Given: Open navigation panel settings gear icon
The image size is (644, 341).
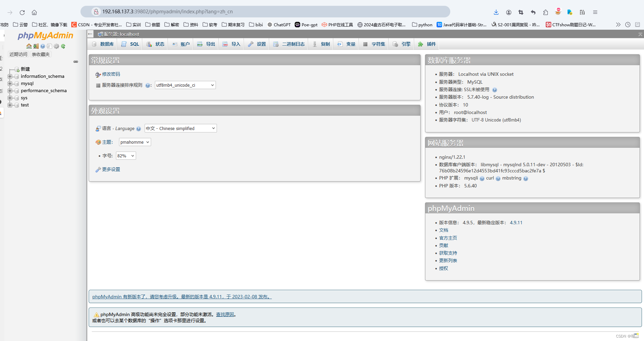Looking at the screenshot, I should (x=56, y=46).
